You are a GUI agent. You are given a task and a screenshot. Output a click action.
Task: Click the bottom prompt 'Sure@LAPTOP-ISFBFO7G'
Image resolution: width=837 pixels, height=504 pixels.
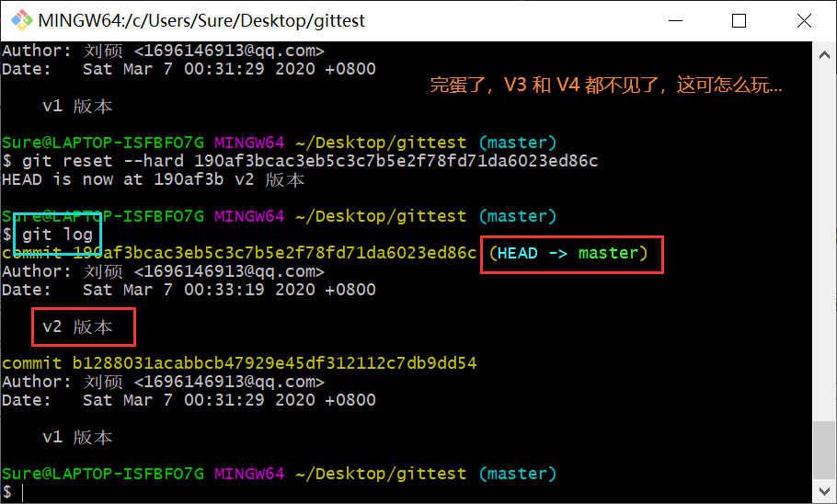pos(103,474)
